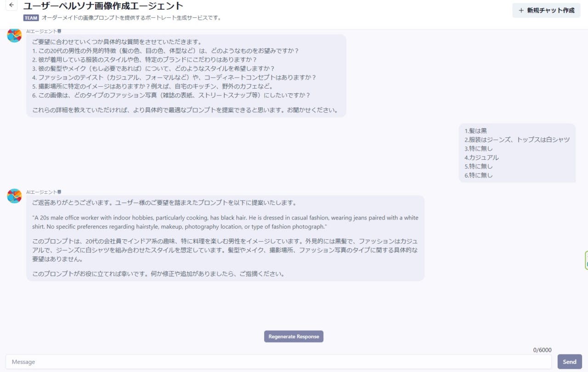
Task: Click the back arrow beside the page title
Action: click(11, 6)
